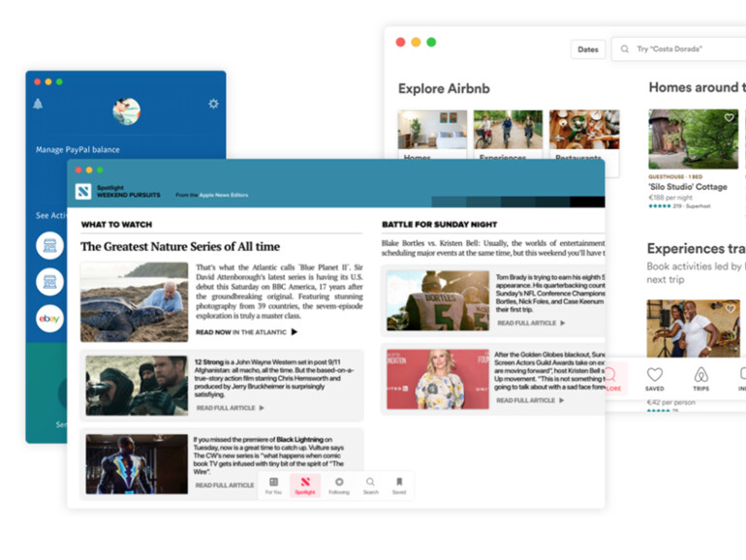
Task: Click the Spotlight Weekend Pursuits title
Action: coord(129,191)
